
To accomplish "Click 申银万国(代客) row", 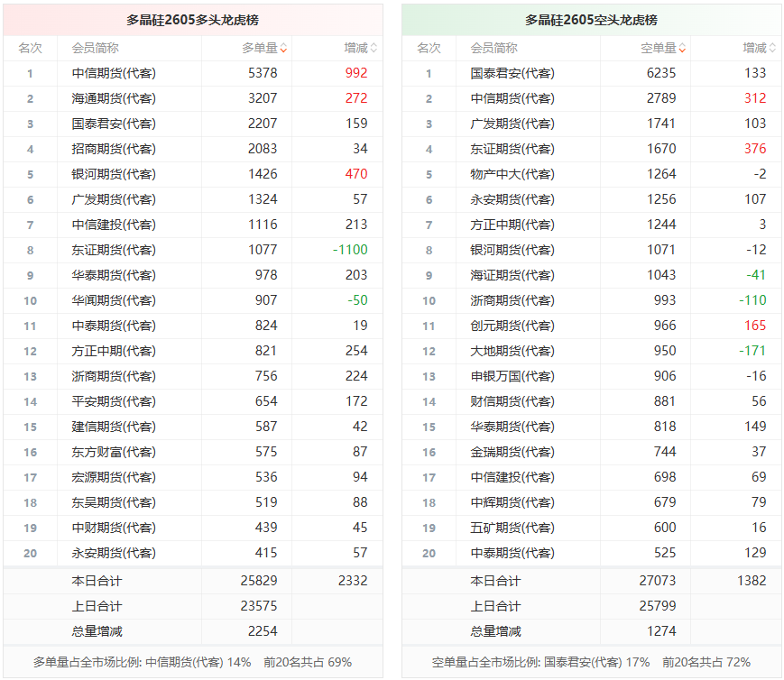I will click(592, 376).
